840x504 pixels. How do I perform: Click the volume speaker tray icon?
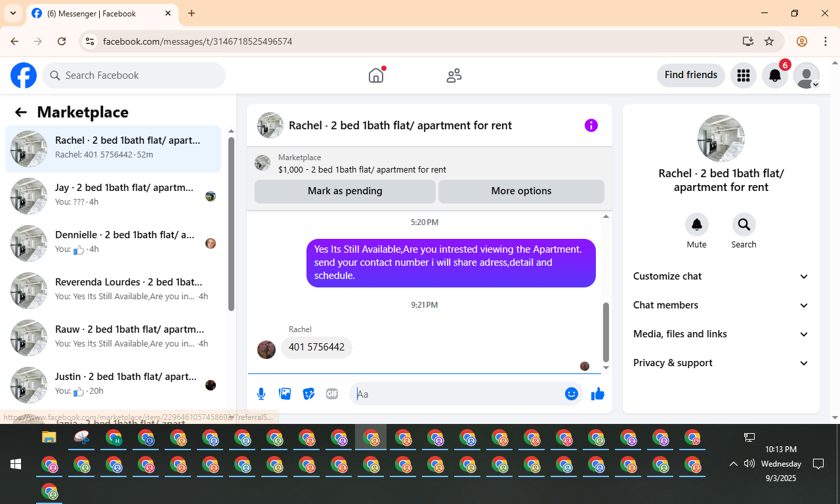coord(749,464)
